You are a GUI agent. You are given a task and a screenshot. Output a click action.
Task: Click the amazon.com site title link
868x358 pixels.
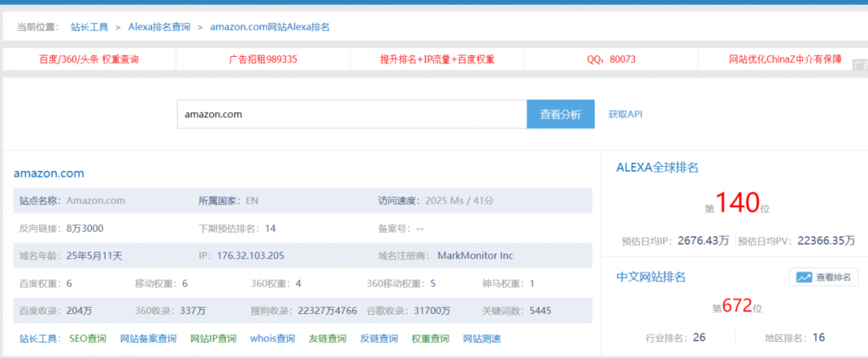point(49,173)
